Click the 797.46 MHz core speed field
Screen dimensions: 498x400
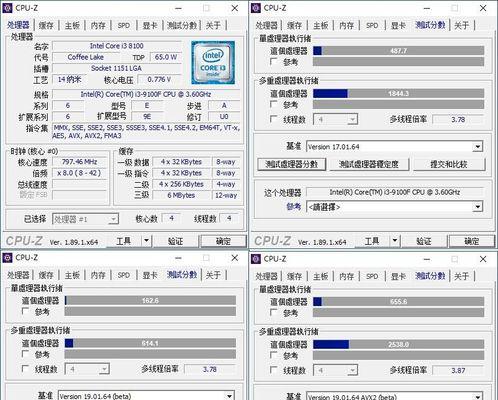[80, 162]
